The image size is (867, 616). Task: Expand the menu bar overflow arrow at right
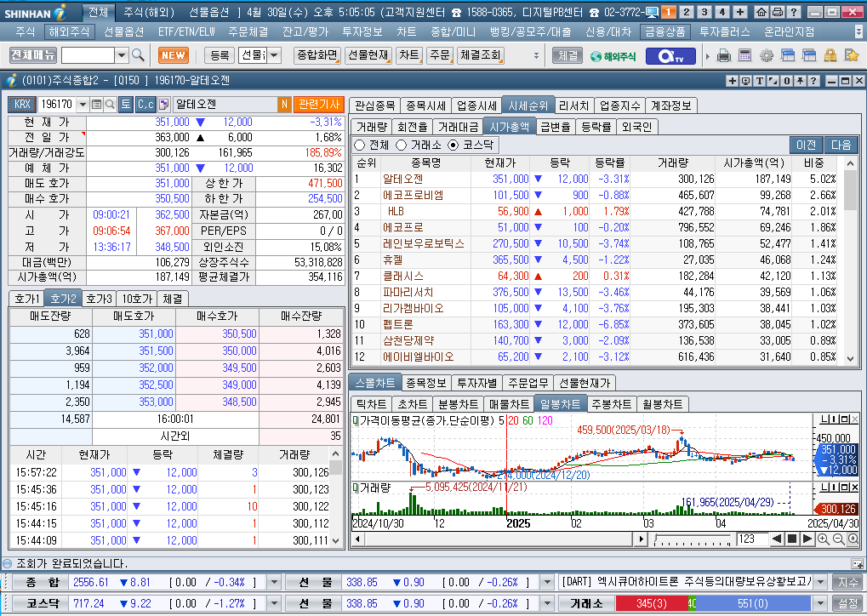click(858, 32)
